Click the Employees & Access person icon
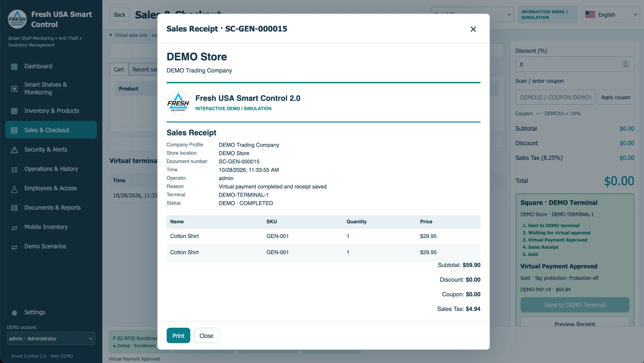The width and height of the screenshot is (644, 363). tap(14, 189)
